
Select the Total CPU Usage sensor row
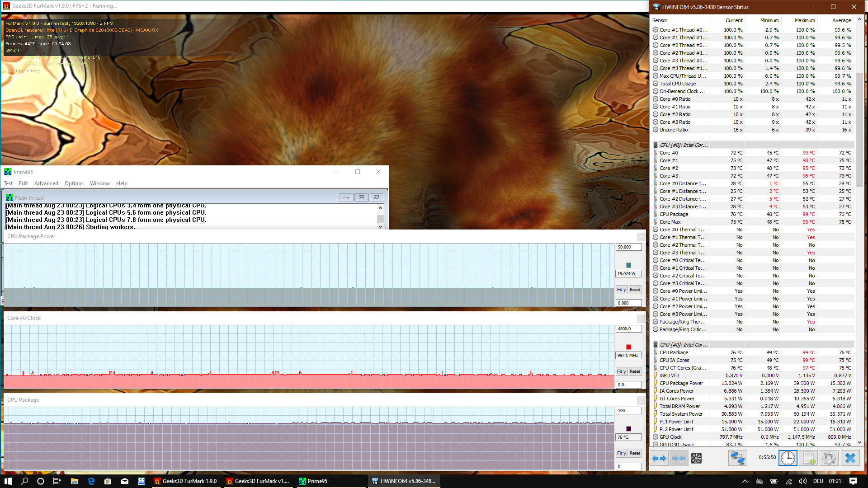752,84
